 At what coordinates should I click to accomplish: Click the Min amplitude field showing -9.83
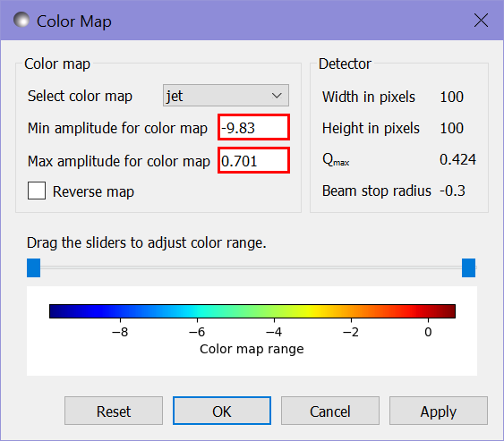(x=253, y=128)
